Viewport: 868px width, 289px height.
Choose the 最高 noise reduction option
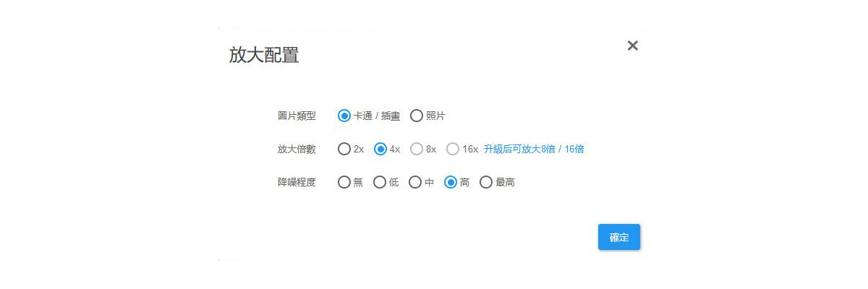click(x=486, y=183)
